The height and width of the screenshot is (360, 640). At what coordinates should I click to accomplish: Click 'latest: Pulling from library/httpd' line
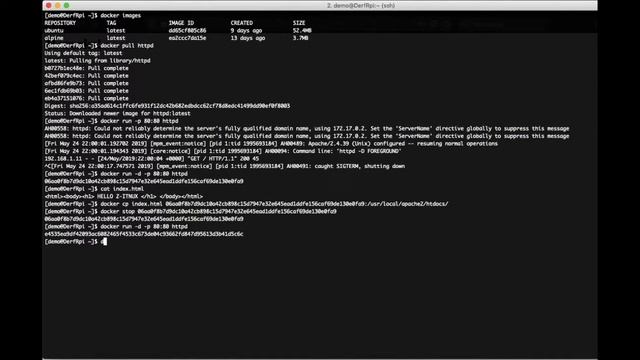click(97, 61)
